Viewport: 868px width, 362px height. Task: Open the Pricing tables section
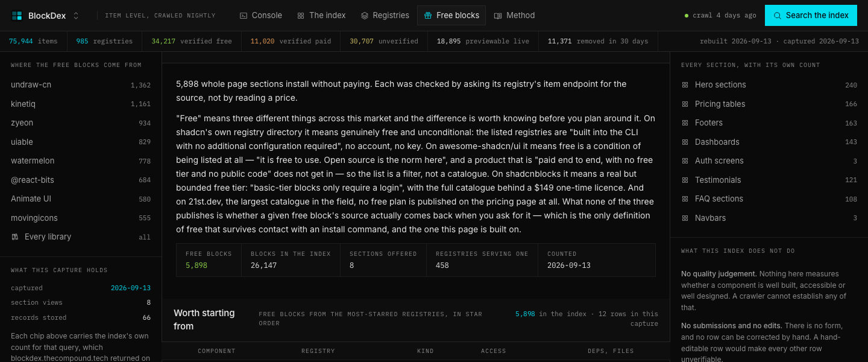click(x=769, y=104)
